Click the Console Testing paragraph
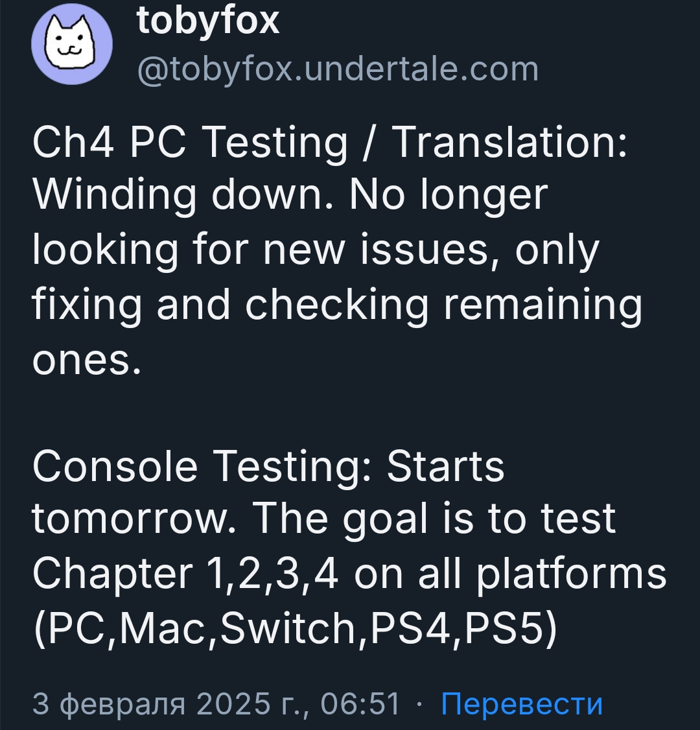 point(349,547)
